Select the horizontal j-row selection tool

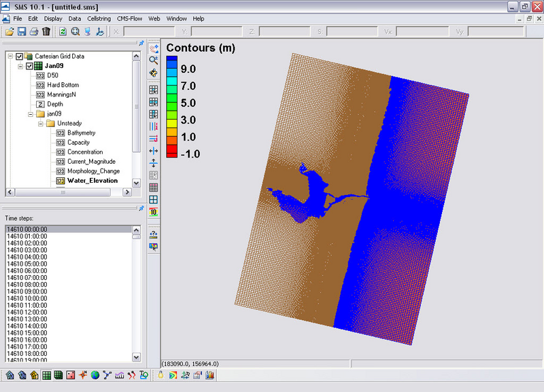154,139
